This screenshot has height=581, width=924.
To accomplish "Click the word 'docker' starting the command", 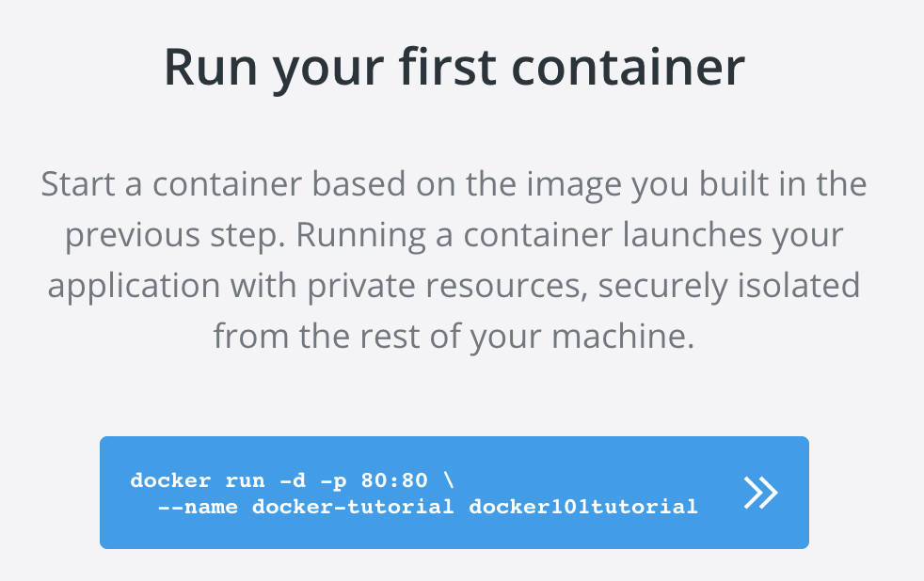I will pos(170,480).
